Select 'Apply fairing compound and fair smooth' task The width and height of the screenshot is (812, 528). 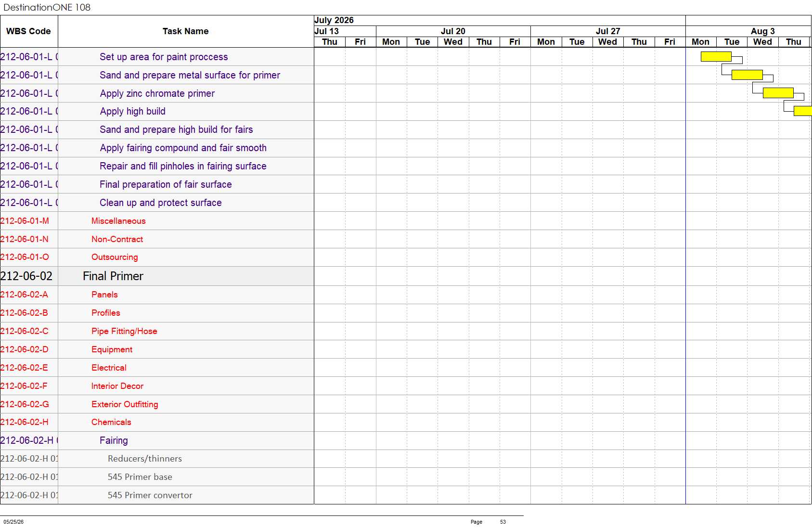point(183,148)
